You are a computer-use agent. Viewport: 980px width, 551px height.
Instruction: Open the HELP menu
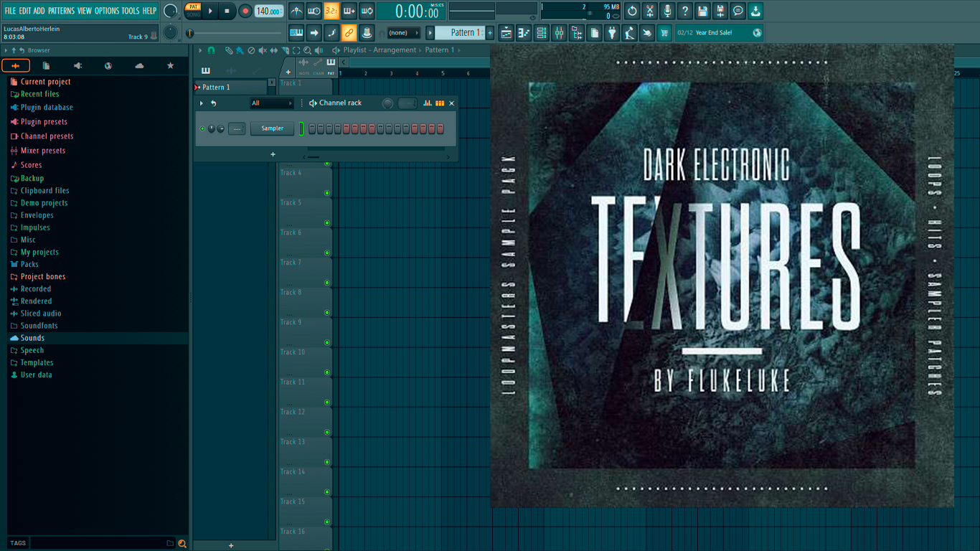[x=149, y=11]
